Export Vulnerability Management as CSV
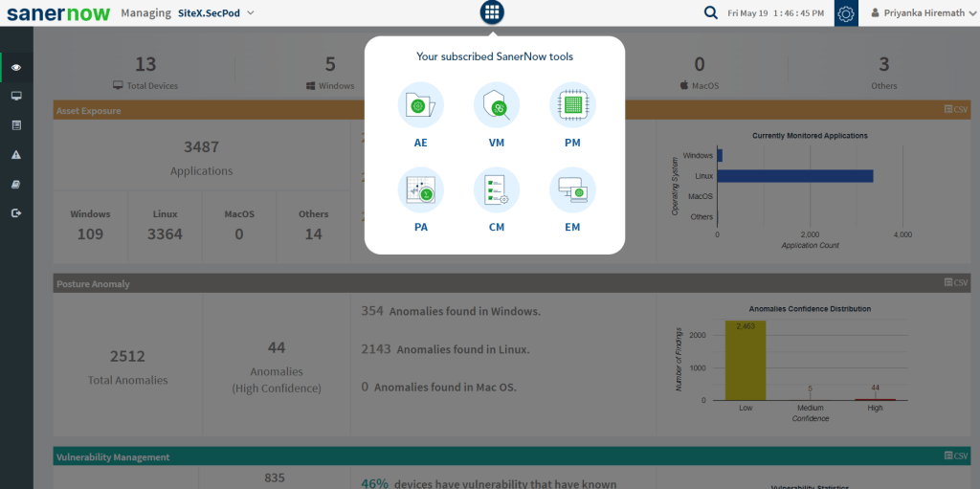This screenshot has height=489, width=980. pos(956,456)
